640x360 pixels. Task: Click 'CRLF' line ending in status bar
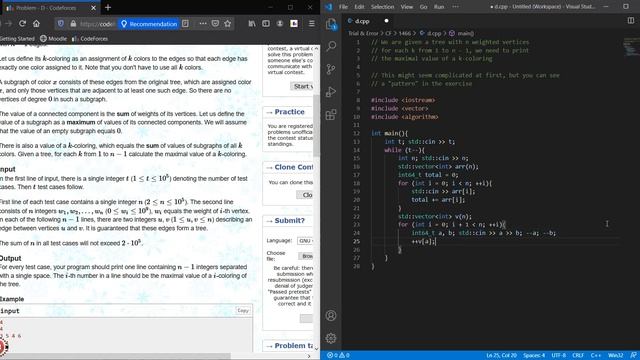point(578,355)
